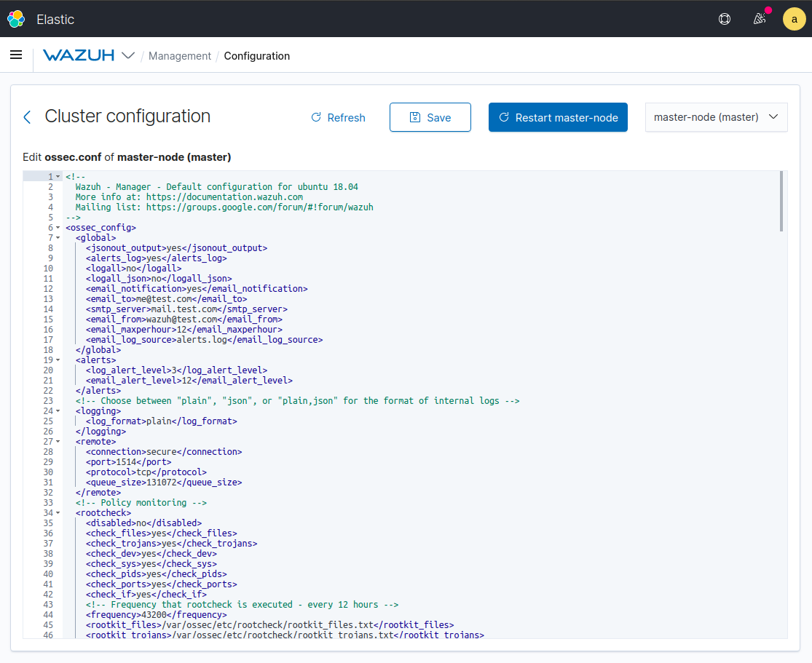
Task: Collapse the global section fold arrow
Action: coord(57,237)
